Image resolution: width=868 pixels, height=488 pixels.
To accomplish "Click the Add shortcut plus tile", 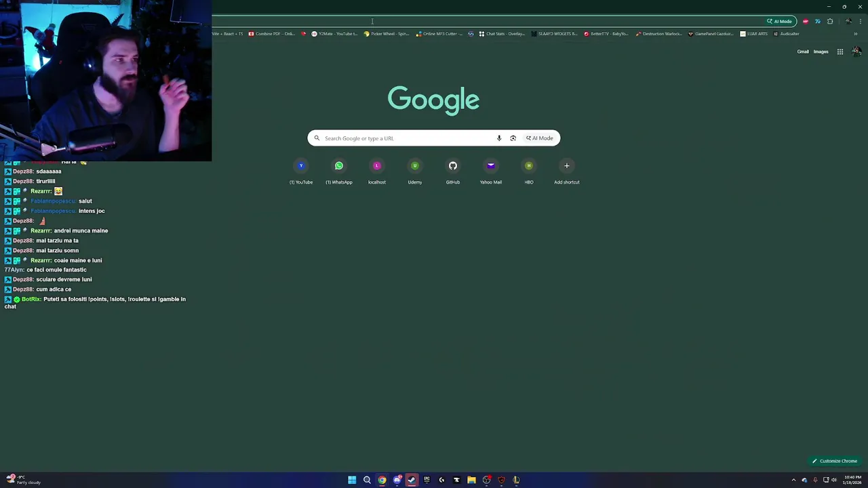I will pos(567,172).
